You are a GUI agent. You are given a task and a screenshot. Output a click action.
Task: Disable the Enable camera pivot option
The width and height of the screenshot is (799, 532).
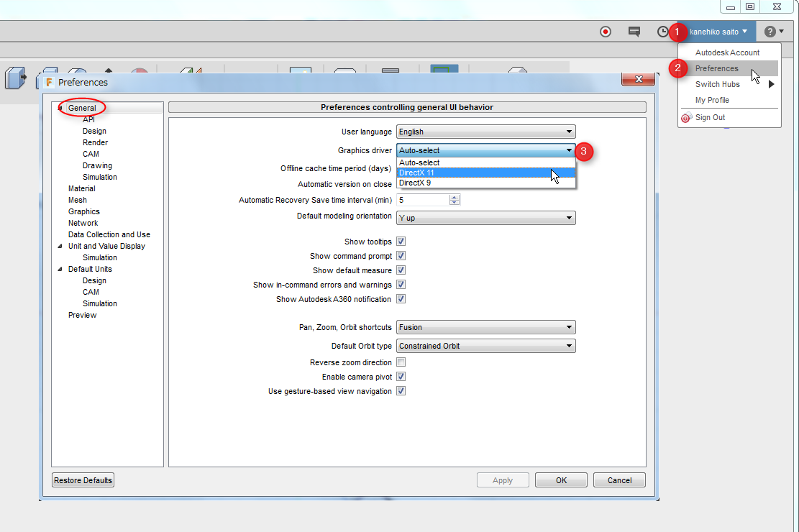coord(401,376)
